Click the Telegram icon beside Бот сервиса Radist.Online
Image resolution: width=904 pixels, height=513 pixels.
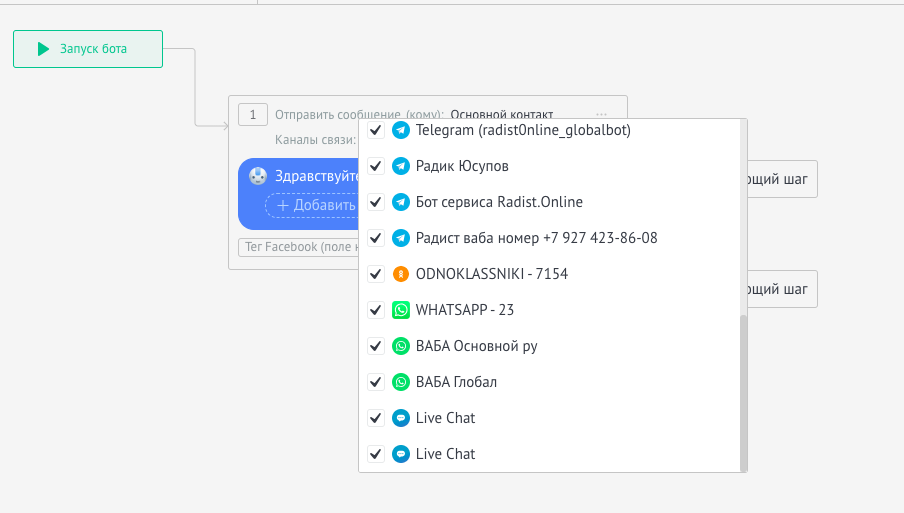pos(401,202)
